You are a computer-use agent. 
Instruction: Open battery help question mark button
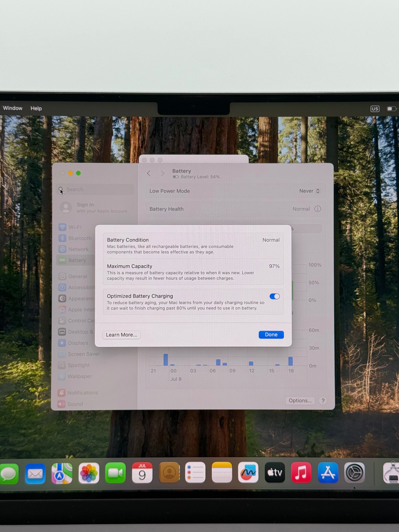[323, 401]
